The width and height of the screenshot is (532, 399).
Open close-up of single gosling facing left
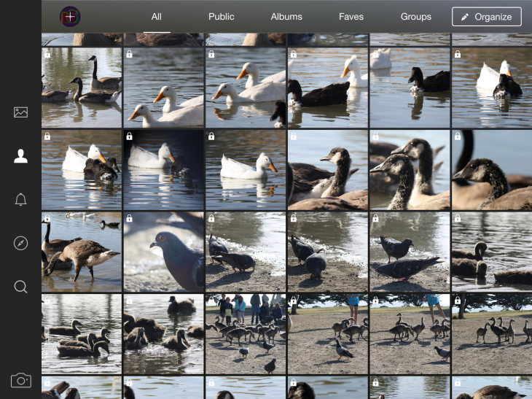coord(328,170)
